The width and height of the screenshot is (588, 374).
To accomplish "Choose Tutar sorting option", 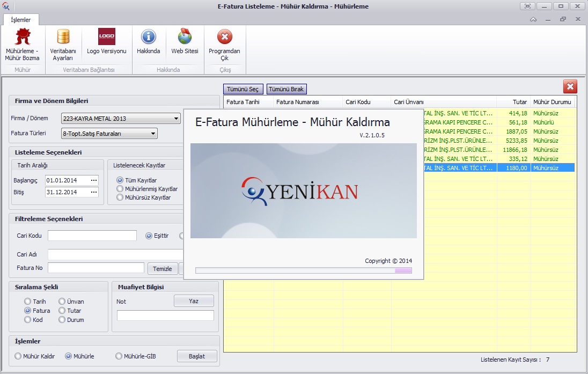I will coord(62,311).
